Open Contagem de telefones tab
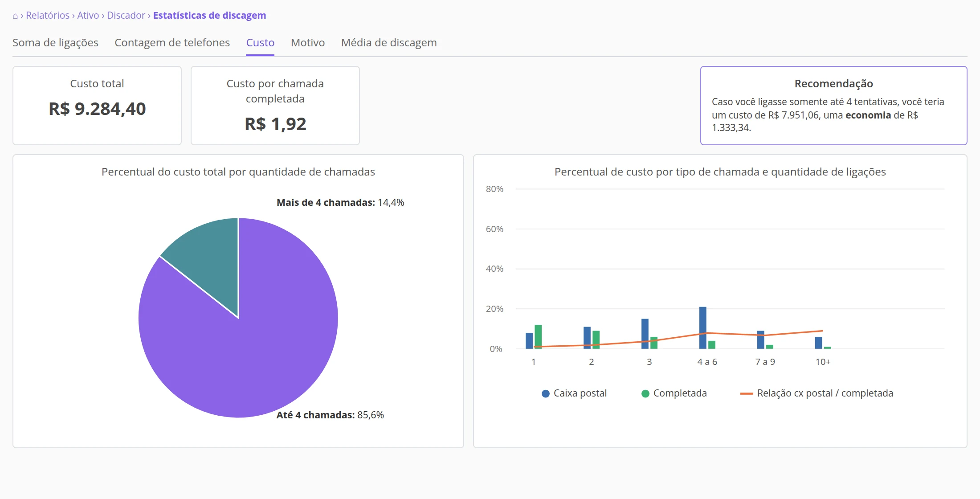980x499 pixels. (x=172, y=43)
